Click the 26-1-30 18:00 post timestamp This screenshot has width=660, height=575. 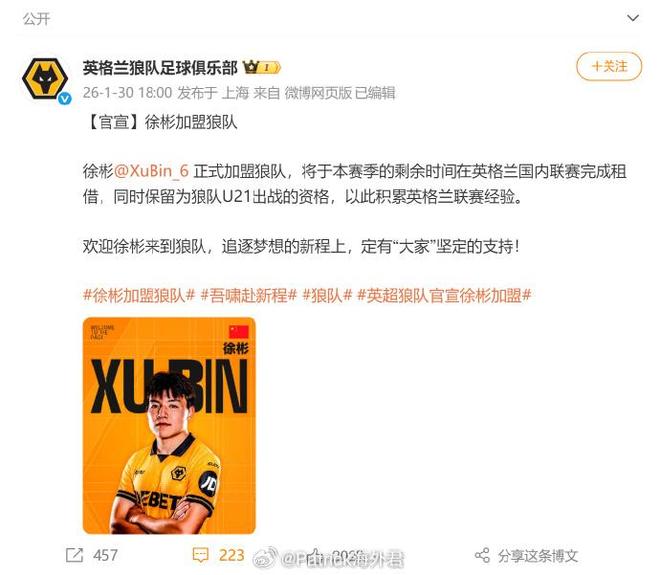(128, 93)
